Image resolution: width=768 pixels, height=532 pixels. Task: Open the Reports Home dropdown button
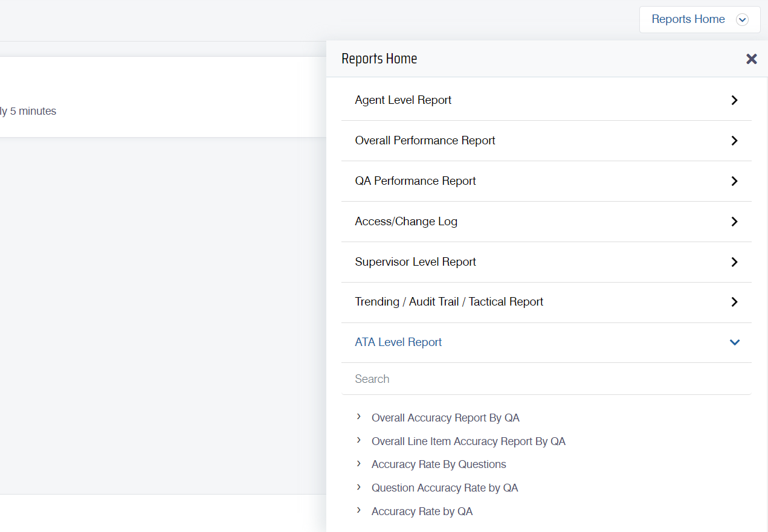[x=700, y=19]
